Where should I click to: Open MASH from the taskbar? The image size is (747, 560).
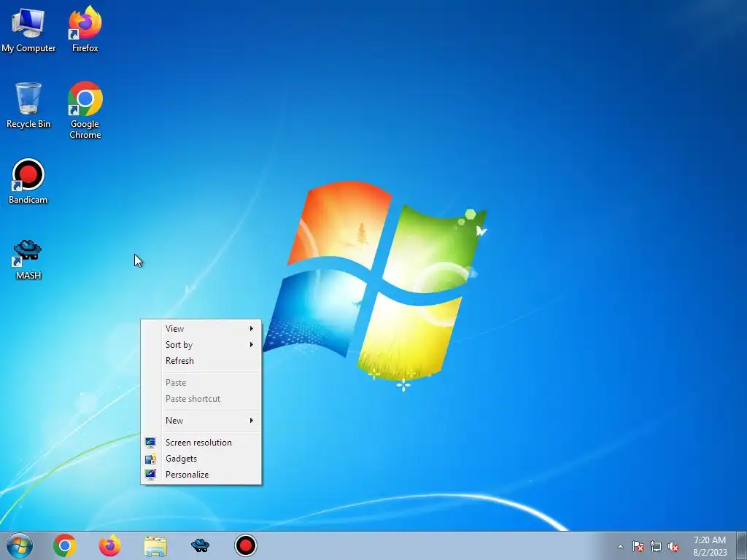point(200,545)
